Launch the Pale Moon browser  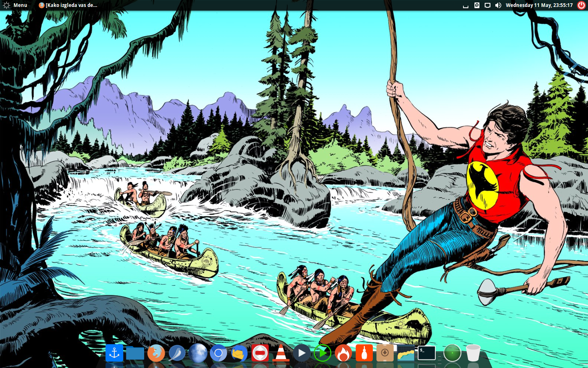pos(198,353)
